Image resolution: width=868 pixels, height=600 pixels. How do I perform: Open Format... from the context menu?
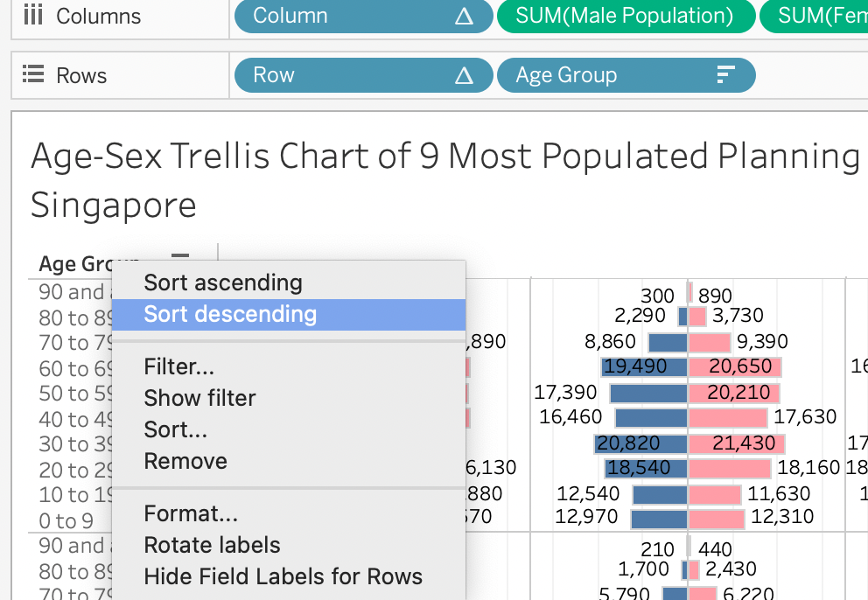coord(191,513)
